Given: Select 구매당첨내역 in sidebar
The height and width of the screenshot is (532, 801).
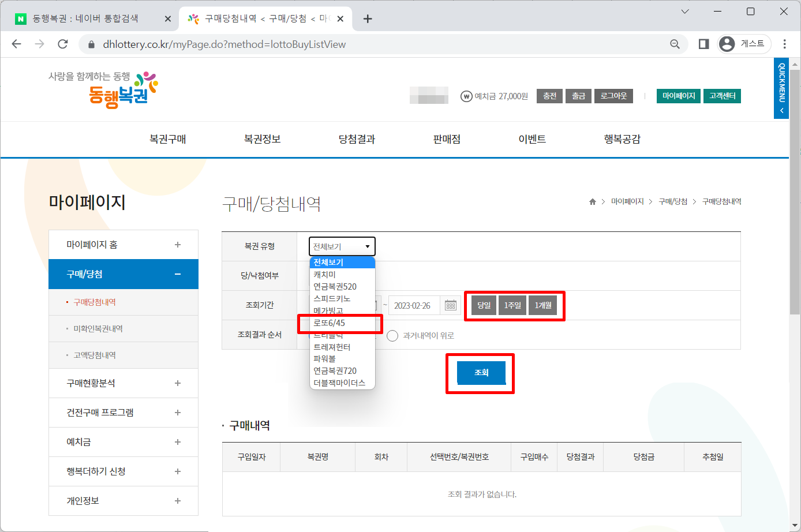Looking at the screenshot, I should coord(95,302).
